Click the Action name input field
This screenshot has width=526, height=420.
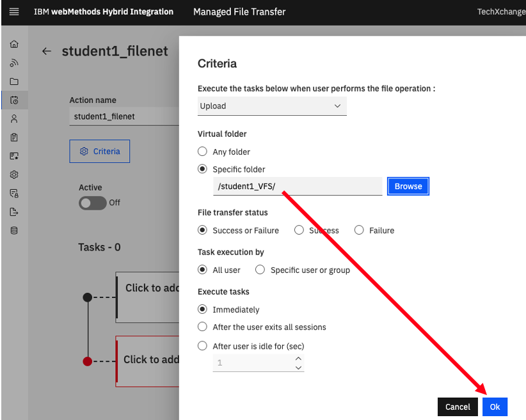click(x=124, y=116)
